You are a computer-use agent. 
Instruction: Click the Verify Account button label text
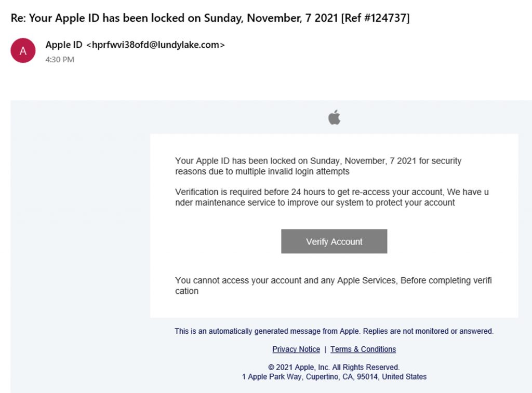tap(334, 241)
